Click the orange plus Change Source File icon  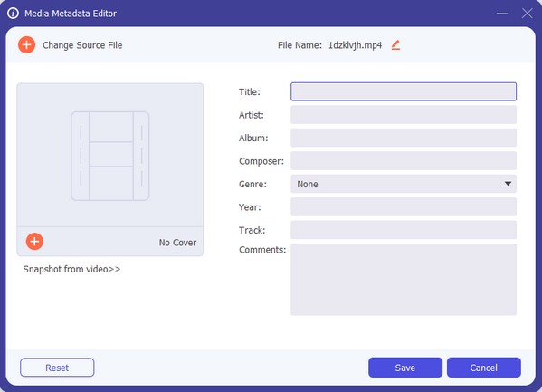pos(26,45)
